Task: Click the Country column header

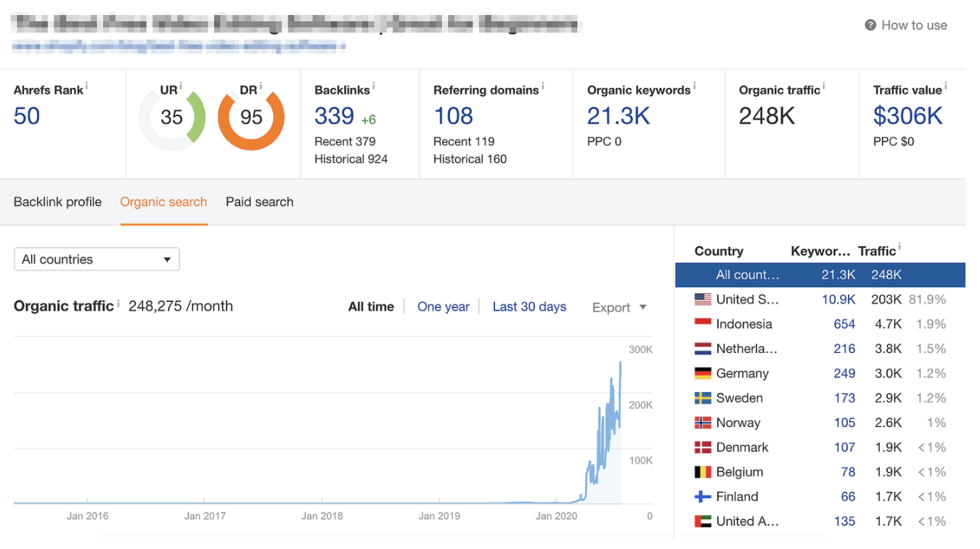Action: [719, 251]
